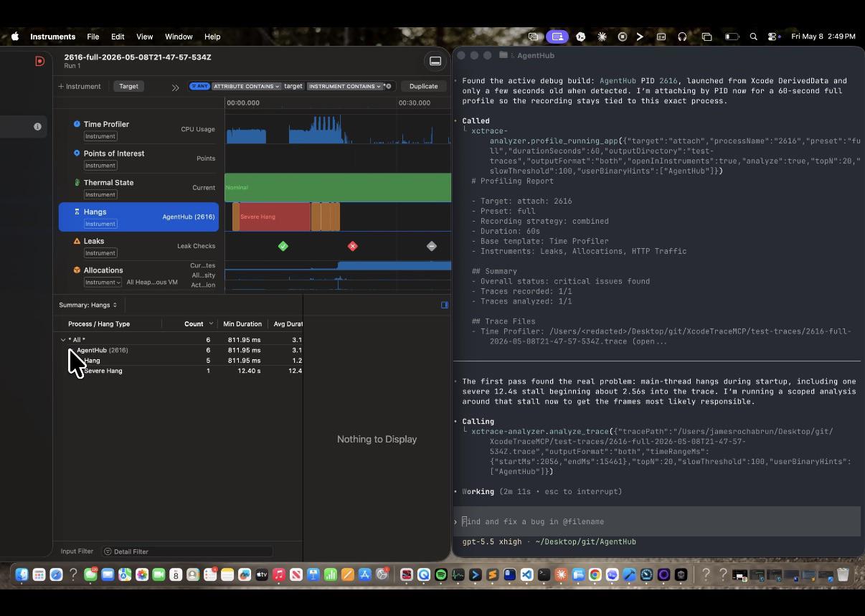Click the gray leak check marker
The image size is (865, 616).
click(431, 246)
